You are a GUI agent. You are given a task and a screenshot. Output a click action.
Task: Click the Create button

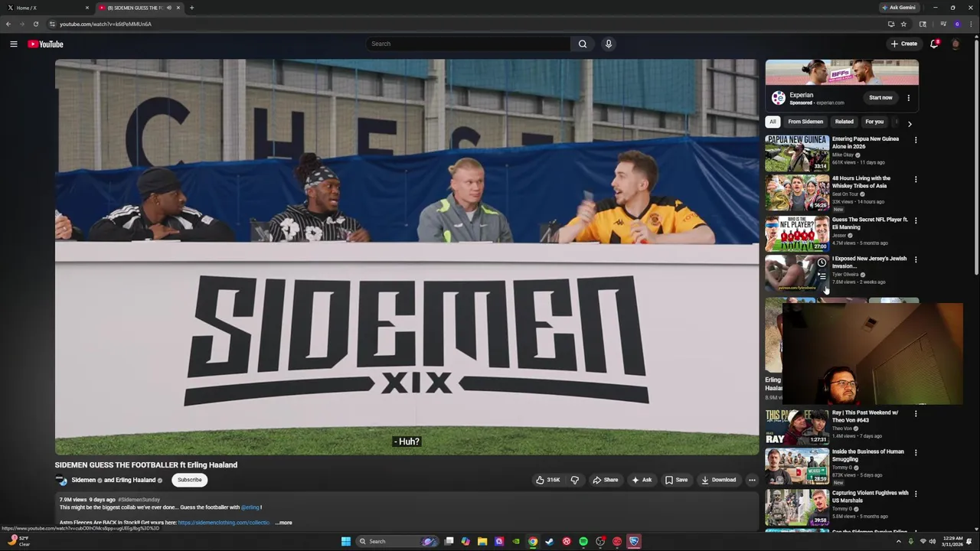[x=904, y=44]
